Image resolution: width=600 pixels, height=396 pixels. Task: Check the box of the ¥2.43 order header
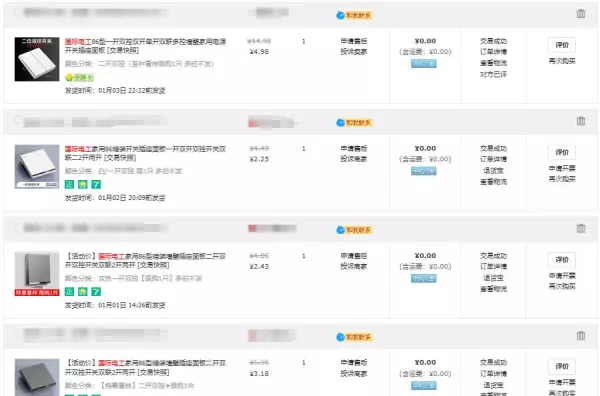pos(17,227)
